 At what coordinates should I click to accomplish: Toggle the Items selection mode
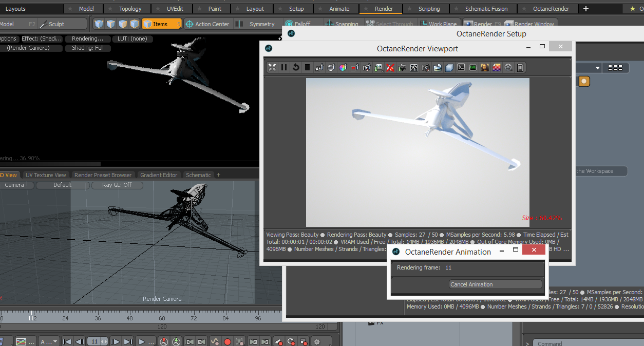(161, 24)
